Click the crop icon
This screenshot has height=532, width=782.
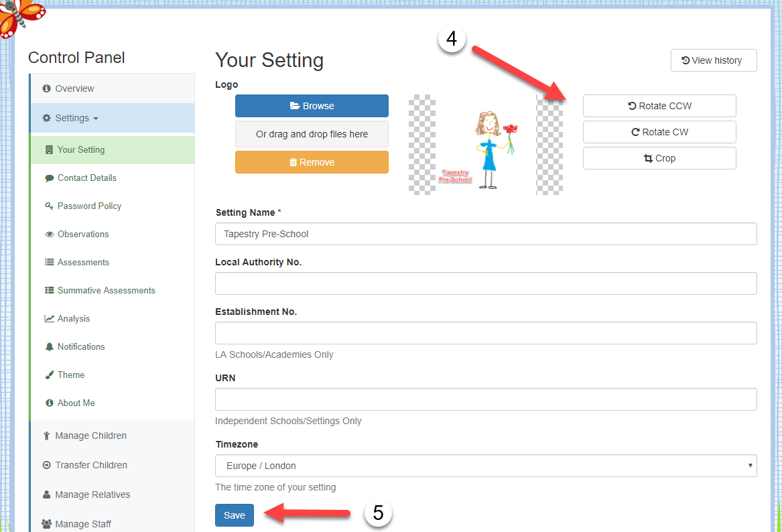coord(649,158)
